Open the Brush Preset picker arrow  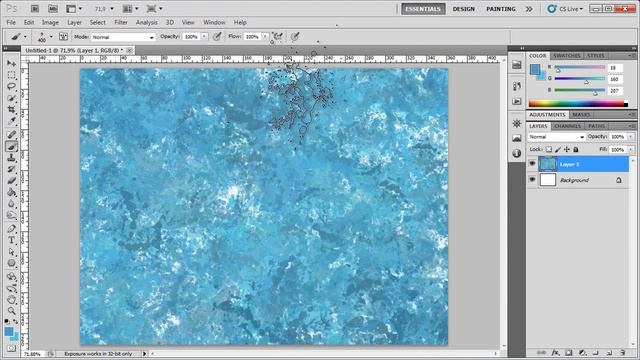[51, 37]
